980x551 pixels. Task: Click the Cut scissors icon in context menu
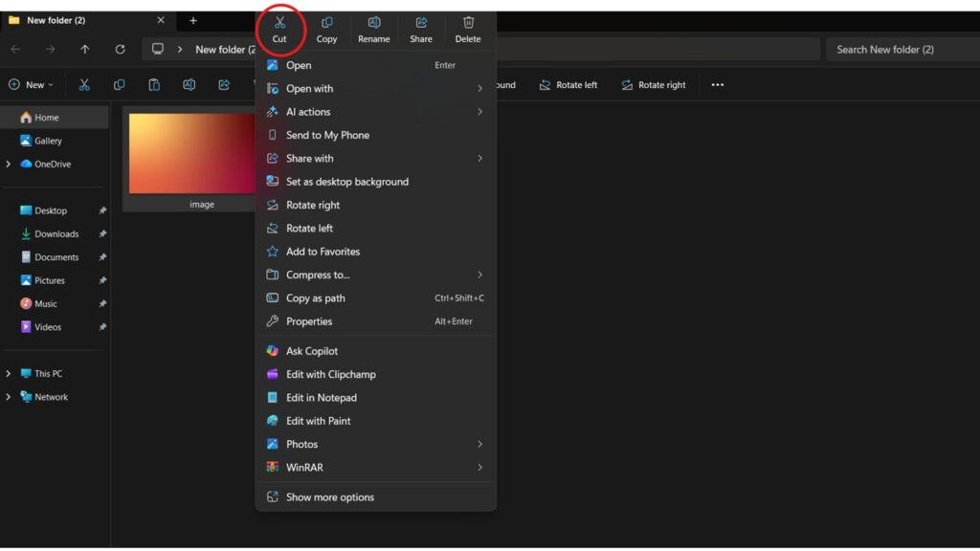point(279,23)
